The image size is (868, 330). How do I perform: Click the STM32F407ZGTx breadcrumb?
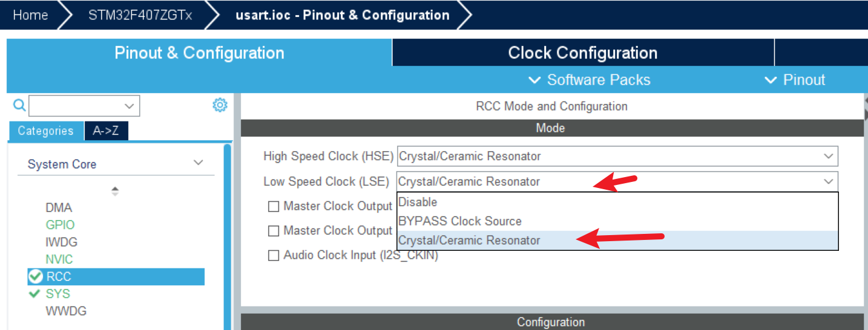tap(140, 15)
